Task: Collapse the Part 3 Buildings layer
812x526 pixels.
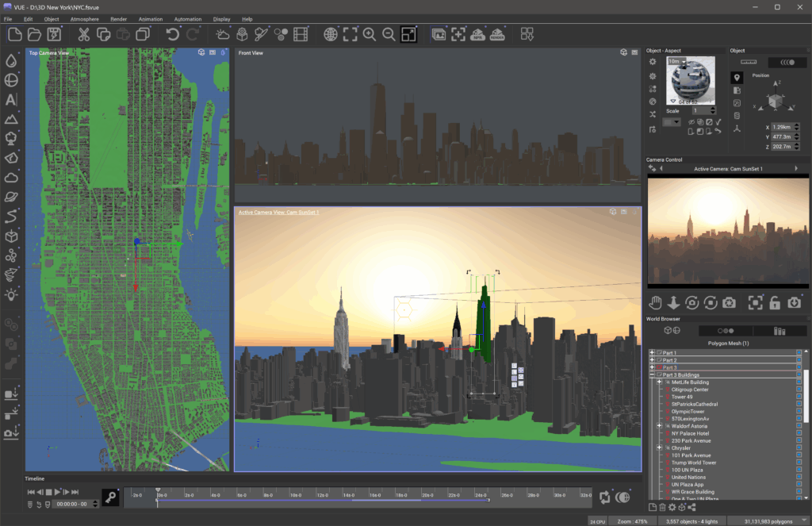Action: pyautogui.click(x=652, y=374)
